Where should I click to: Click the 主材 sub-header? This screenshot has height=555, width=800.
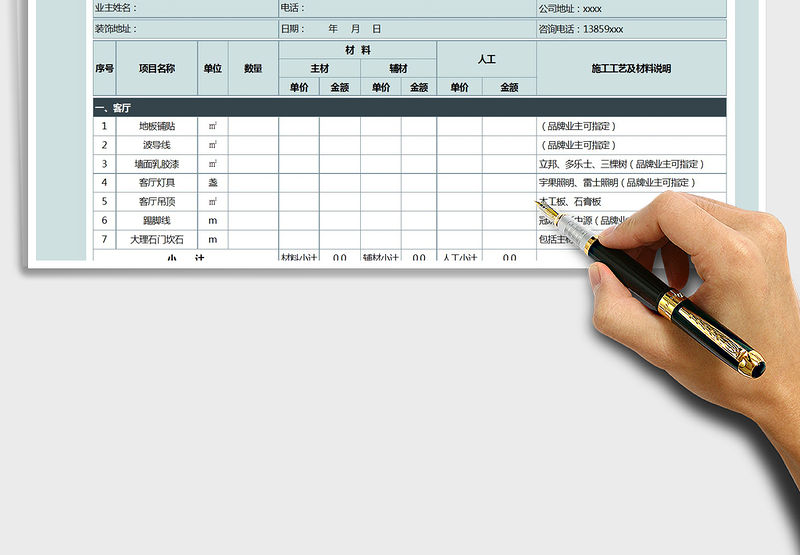coord(319,68)
